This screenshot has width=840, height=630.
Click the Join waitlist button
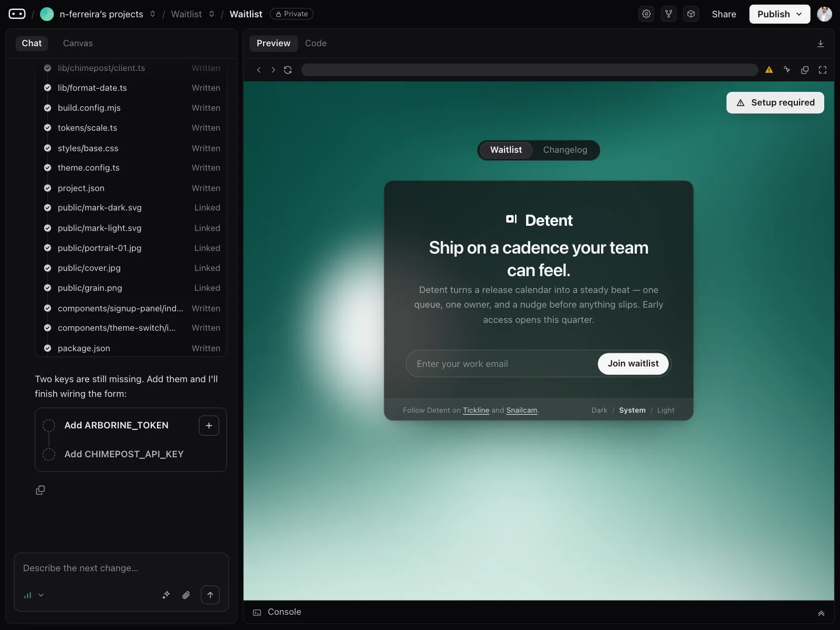click(633, 364)
